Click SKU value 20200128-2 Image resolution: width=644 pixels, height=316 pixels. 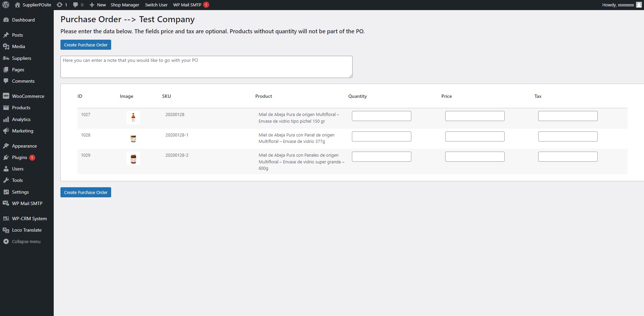coord(177,155)
